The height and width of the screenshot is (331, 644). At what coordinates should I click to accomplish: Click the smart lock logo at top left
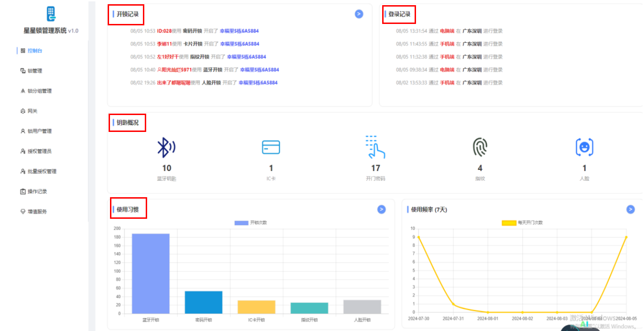(51, 14)
